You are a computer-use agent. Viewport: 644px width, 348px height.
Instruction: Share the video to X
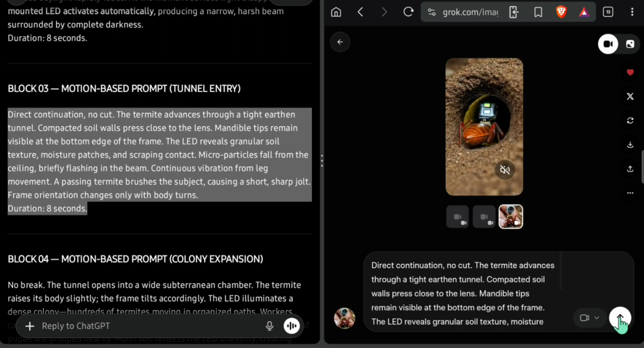(630, 96)
